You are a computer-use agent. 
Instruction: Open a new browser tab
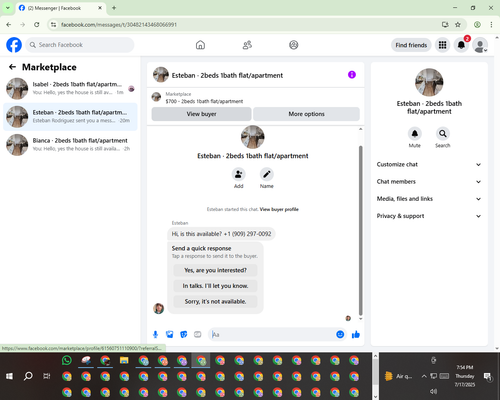(114, 8)
